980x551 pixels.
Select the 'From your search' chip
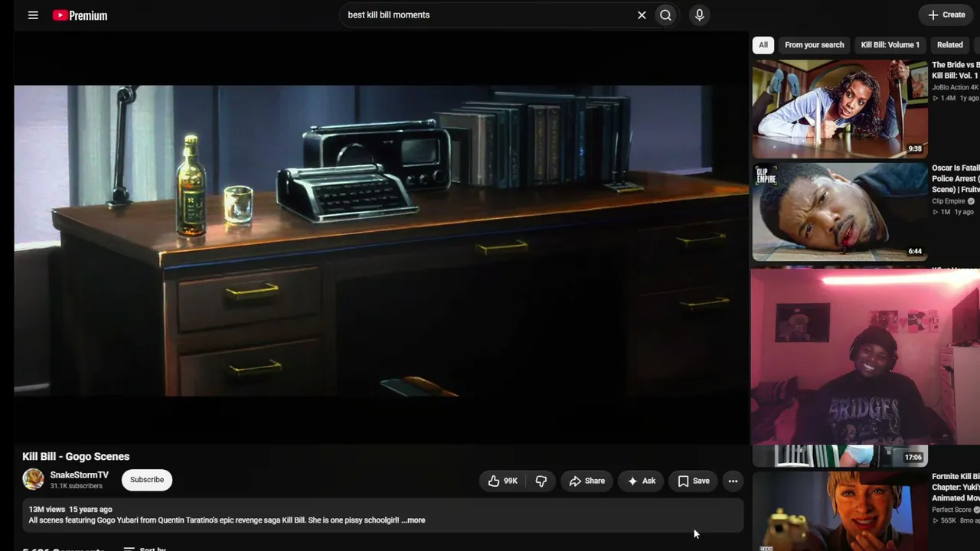[814, 44]
